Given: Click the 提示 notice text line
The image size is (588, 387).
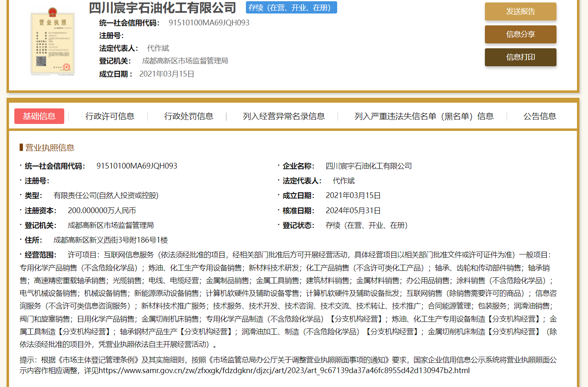Looking at the screenshot, I should pyautogui.click(x=288, y=365).
